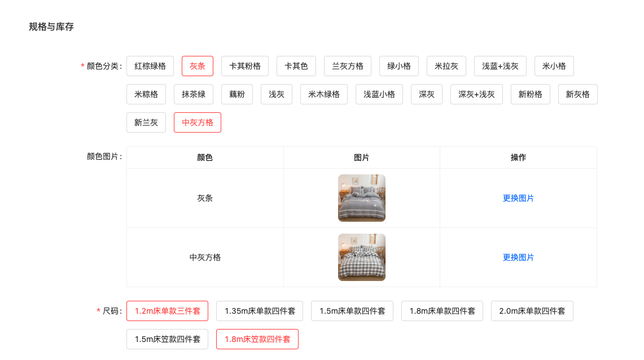This screenshot has width=644, height=360.
Task: Pick the 浅蓝+浅灰 color option
Action: coord(500,66)
